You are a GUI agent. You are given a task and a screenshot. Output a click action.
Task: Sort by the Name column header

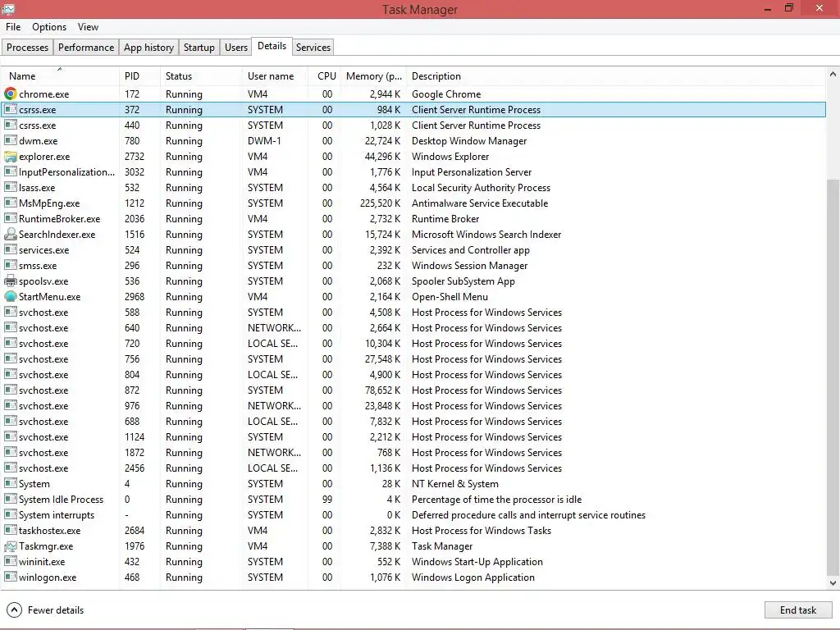(x=59, y=76)
